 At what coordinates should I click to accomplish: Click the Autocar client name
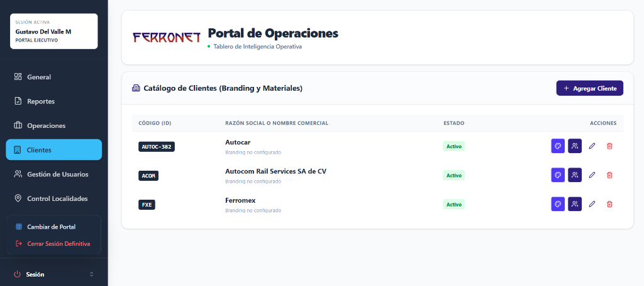238,142
